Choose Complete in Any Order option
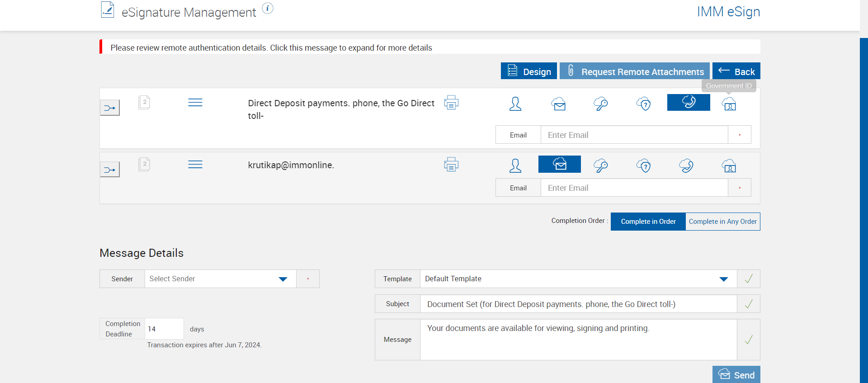868x383 pixels. [722, 222]
